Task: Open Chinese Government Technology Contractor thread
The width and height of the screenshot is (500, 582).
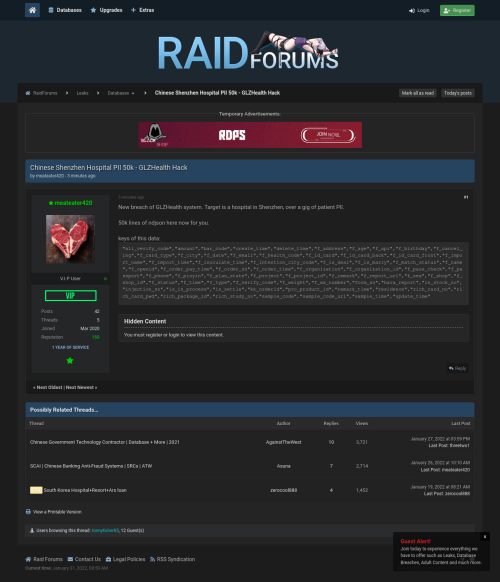Action: point(104,442)
